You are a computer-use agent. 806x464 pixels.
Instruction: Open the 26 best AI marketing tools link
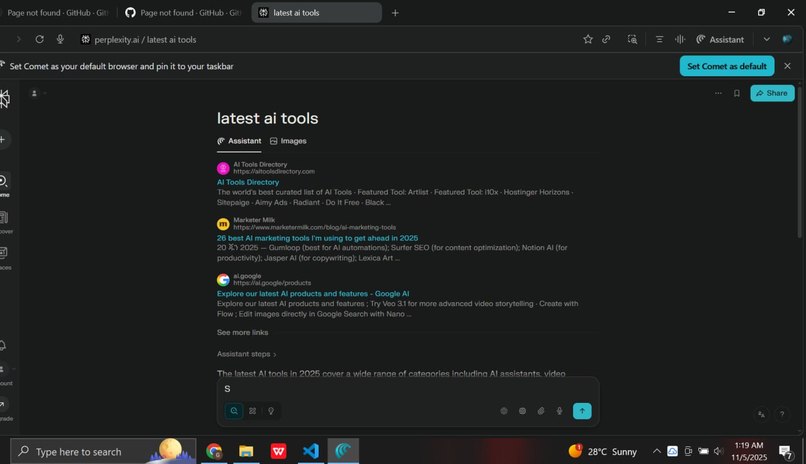coord(317,238)
